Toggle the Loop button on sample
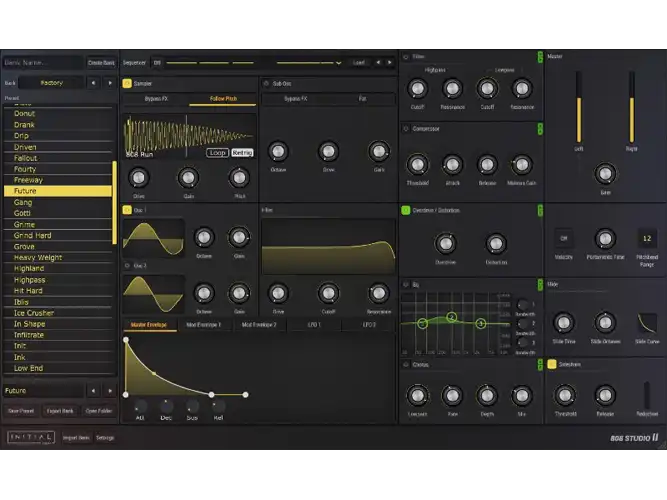The height and width of the screenshot is (500, 667). 217,153
